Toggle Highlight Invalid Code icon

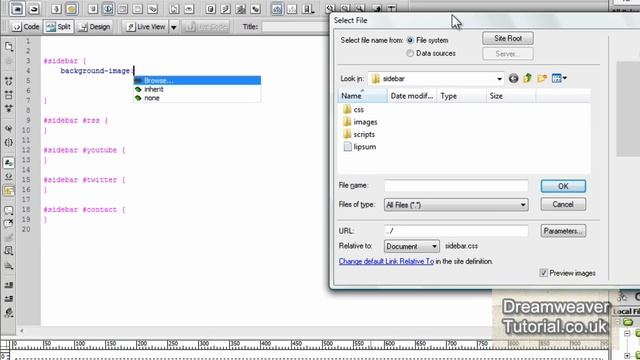[9, 177]
